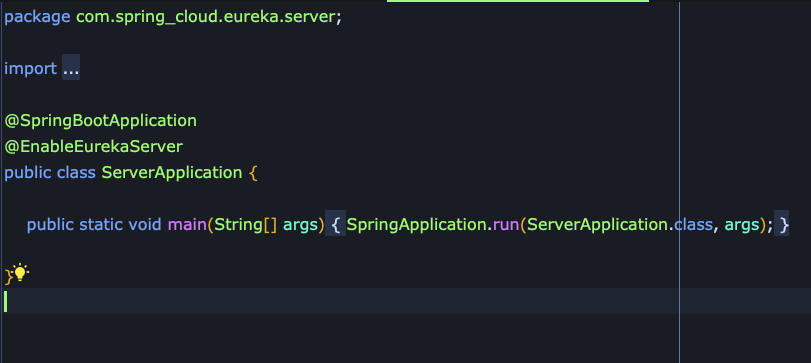The width and height of the screenshot is (811, 363).
Task: Click the yellow lightbulb quick-fix icon
Action: pos(21,273)
